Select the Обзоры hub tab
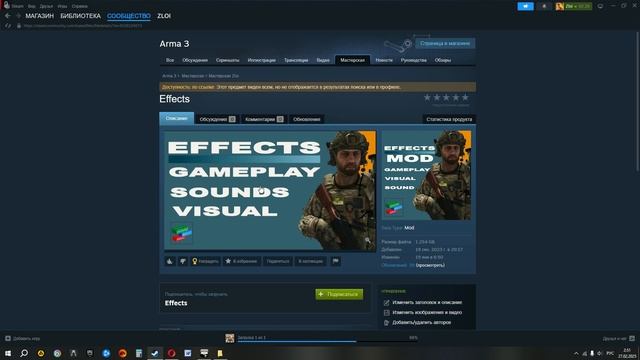The image size is (640, 360). point(443,60)
